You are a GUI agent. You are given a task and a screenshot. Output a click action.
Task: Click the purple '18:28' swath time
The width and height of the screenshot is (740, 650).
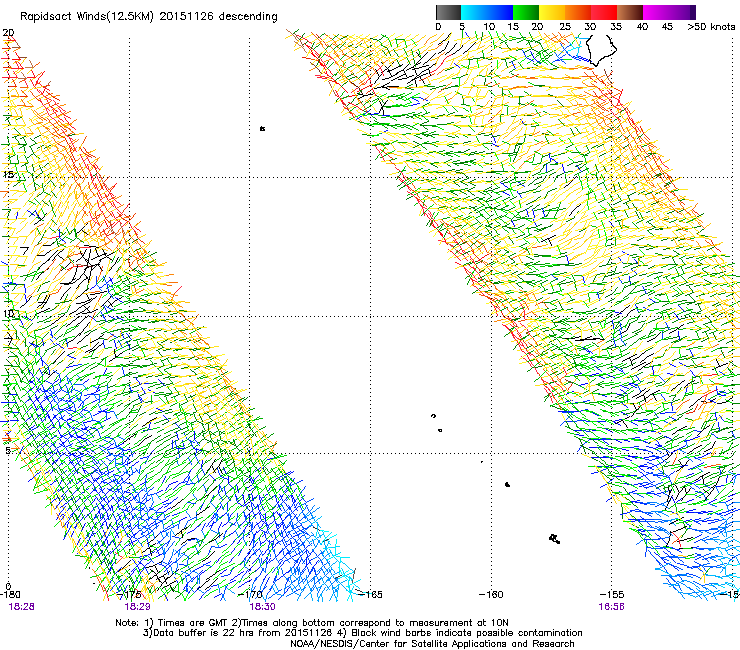(21, 607)
